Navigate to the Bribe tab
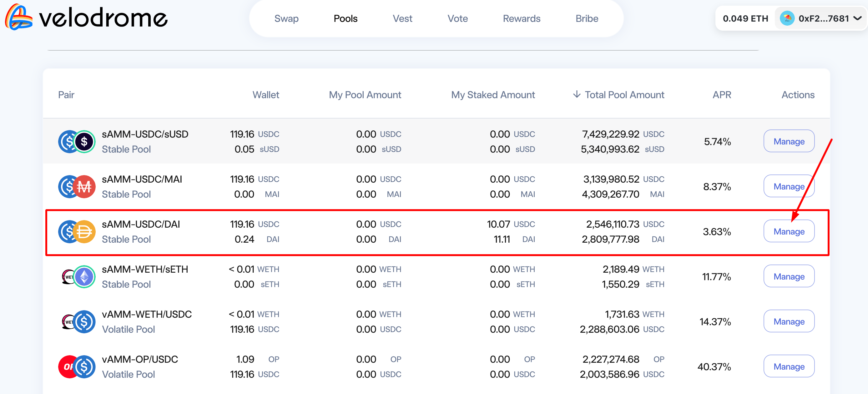This screenshot has height=394, width=868. click(587, 18)
